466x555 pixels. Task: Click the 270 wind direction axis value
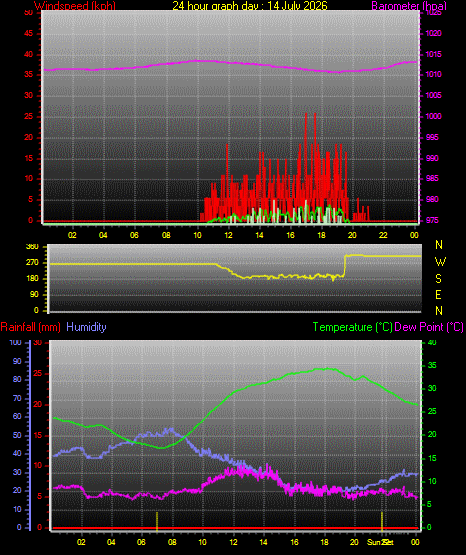click(32, 263)
